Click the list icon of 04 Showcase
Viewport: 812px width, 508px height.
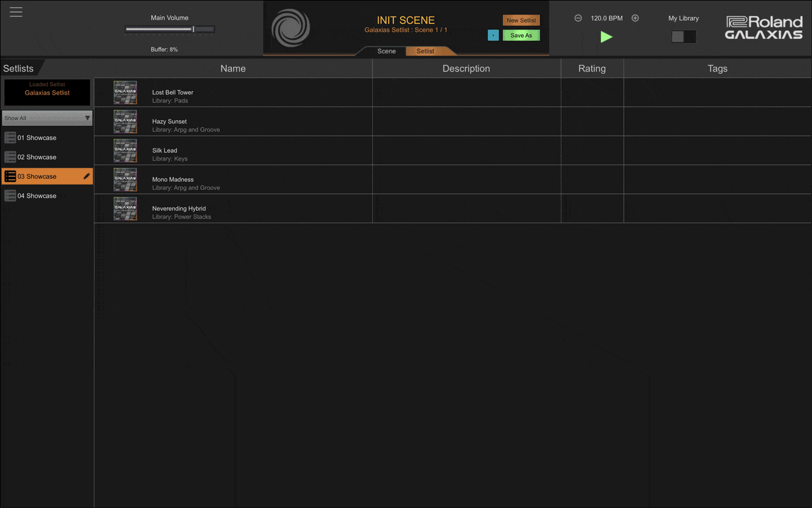point(10,196)
